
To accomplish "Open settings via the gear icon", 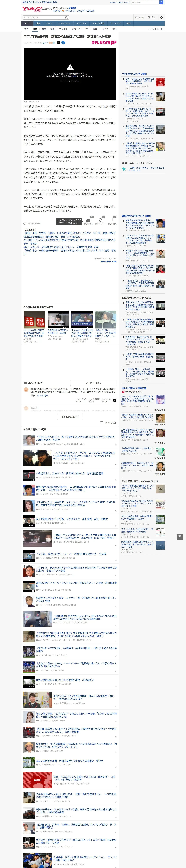I will click(161, 18).
